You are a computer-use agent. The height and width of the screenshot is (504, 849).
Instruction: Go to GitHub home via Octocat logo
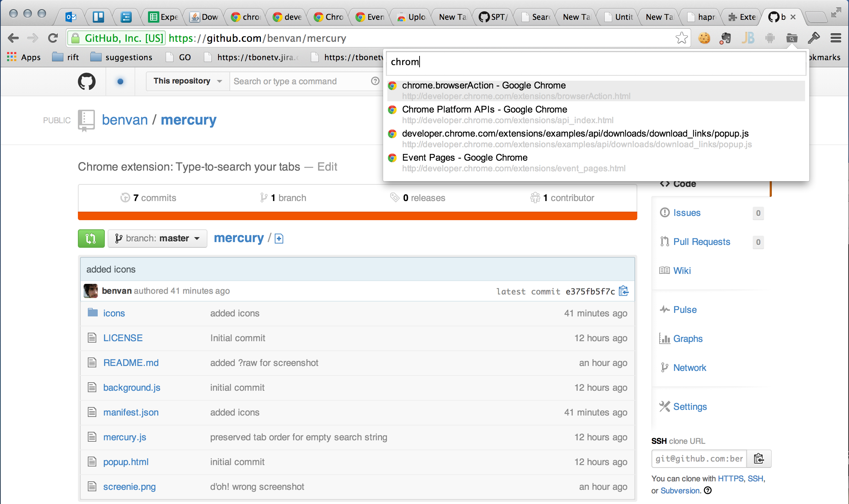(87, 81)
